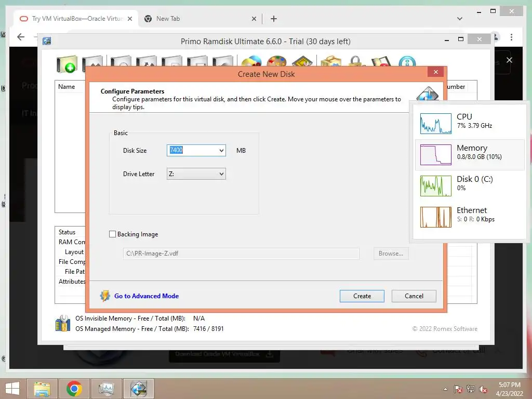Click Chrome's back arrow button

21,37
